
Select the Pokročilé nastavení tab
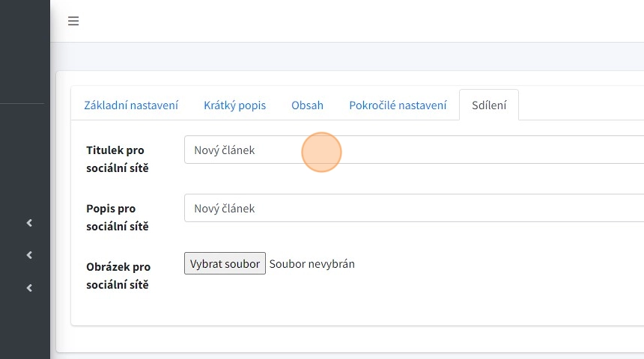tap(398, 105)
